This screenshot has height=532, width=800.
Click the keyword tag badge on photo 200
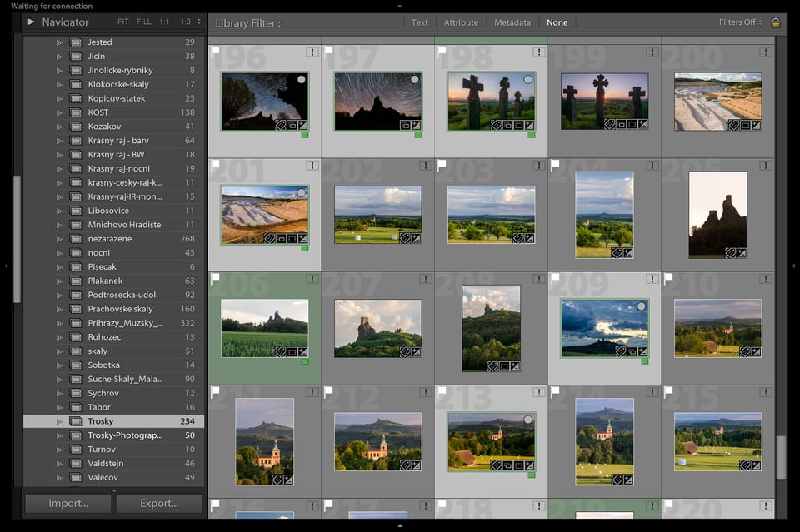(x=733, y=125)
